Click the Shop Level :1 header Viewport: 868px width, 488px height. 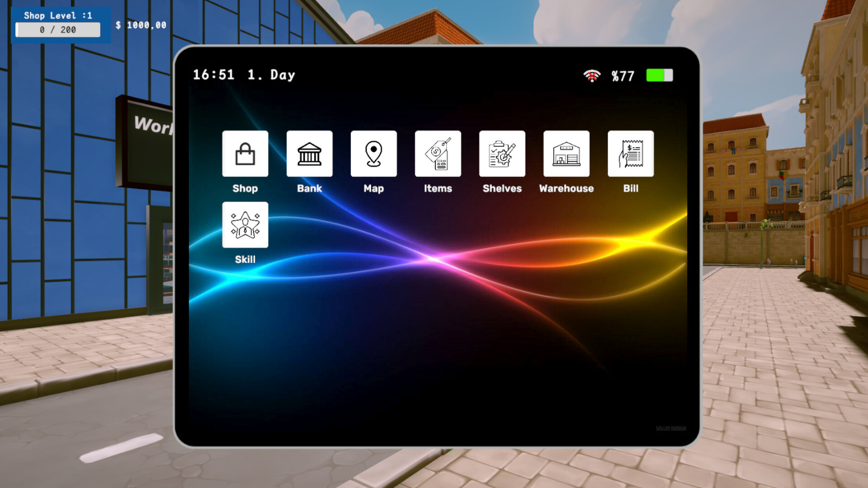coord(58,15)
